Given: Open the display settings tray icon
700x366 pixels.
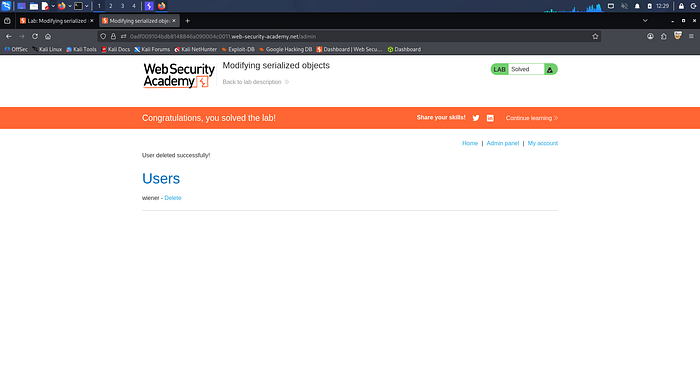Looking at the screenshot, I should click(611, 6).
